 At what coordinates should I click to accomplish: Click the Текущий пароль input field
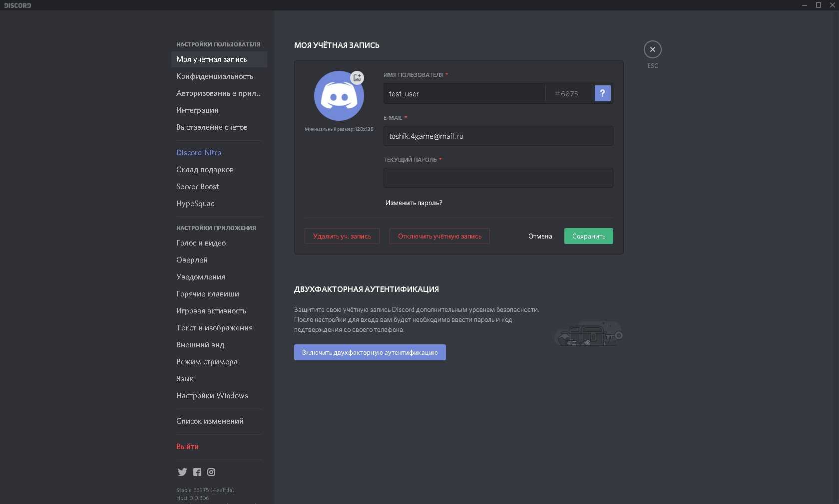pyautogui.click(x=498, y=178)
